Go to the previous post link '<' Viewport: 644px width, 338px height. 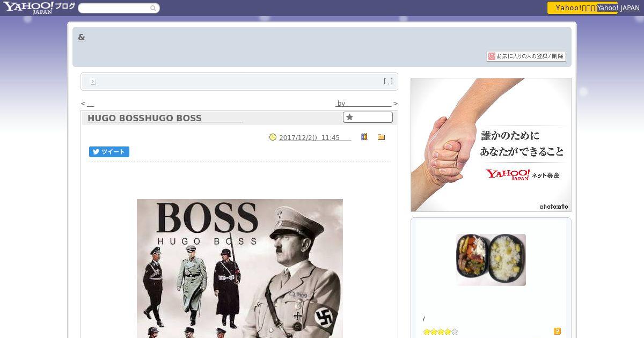(x=87, y=104)
